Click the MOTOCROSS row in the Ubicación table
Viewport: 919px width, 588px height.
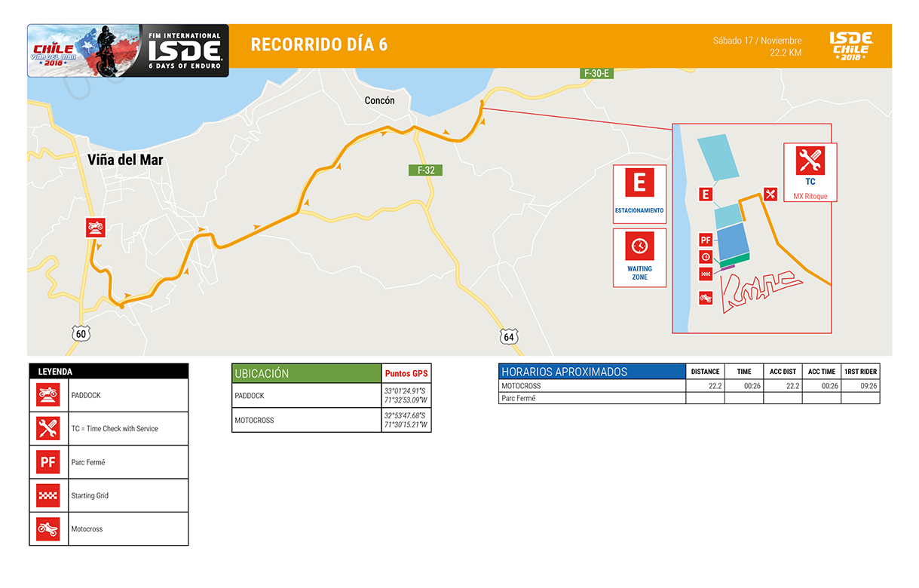coord(332,420)
